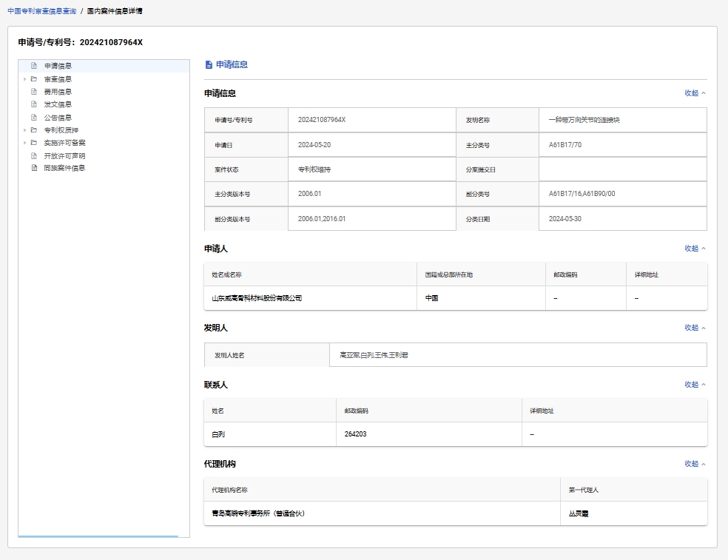Open 同族案件信息 tree item
728x560 pixels.
(x=64, y=168)
